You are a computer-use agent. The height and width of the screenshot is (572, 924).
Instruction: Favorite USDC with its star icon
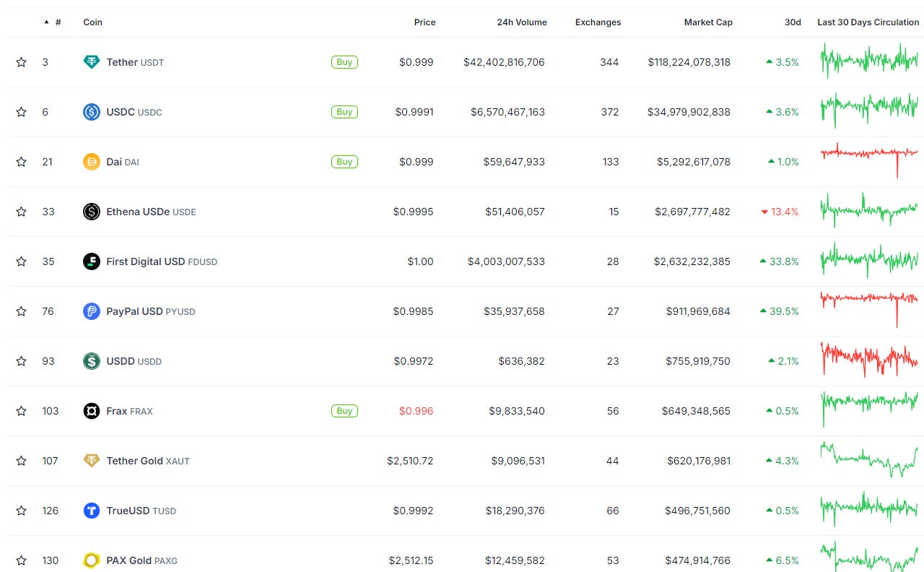pyautogui.click(x=21, y=112)
